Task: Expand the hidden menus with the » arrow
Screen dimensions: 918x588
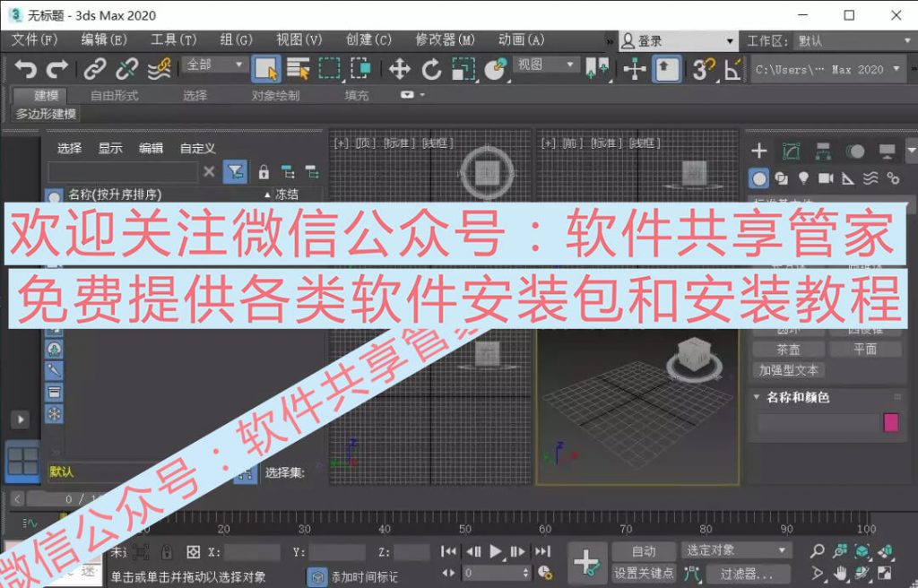Action: coord(610,41)
